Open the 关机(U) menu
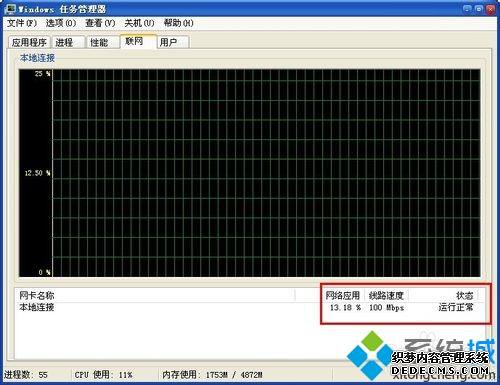The image size is (500, 385). tap(139, 23)
